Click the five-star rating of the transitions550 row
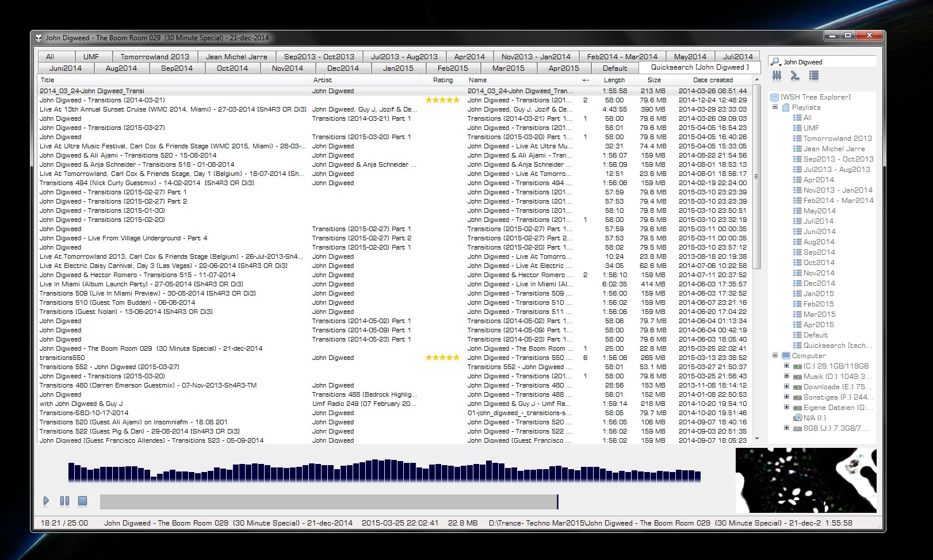Screen dimensions: 933x560 (x=442, y=358)
